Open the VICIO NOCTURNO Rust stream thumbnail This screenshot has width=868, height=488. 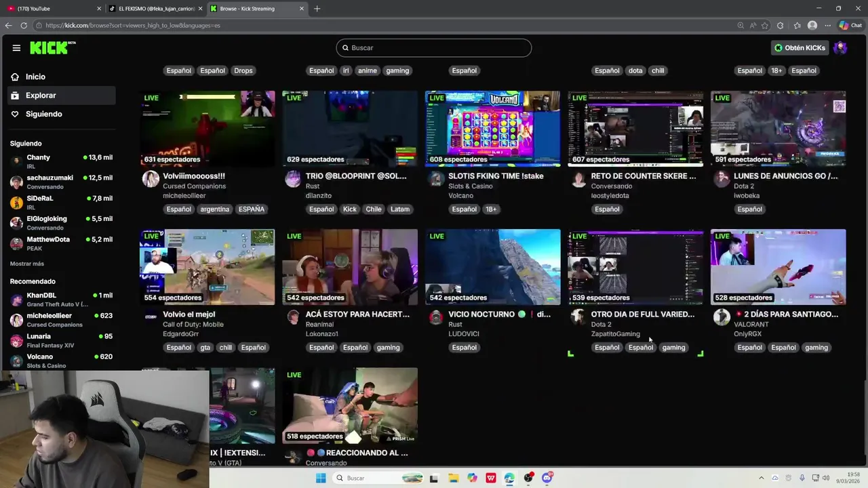(493, 267)
